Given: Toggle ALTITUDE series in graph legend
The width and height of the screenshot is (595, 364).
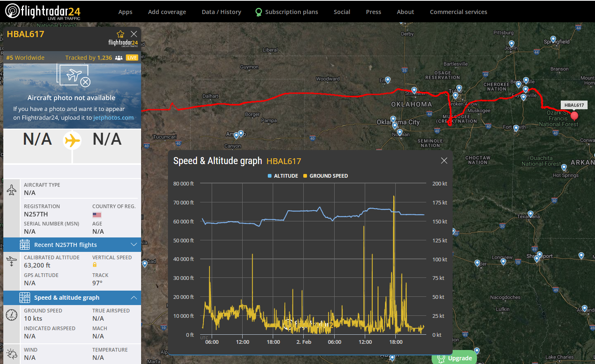Looking at the screenshot, I should click(x=283, y=176).
